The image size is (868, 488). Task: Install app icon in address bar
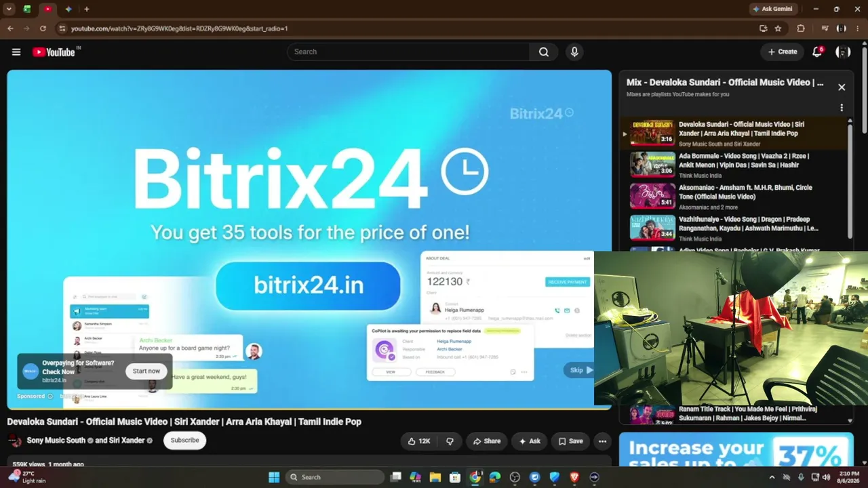coord(763,28)
